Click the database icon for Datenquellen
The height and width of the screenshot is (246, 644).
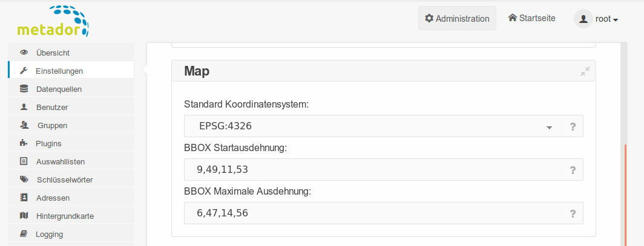pos(24,89)
